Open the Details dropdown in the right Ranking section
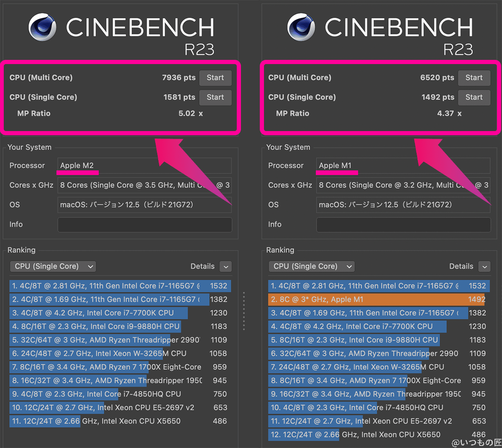The width and height of the screenshot is (502, 448). click(x=484, y=266)
